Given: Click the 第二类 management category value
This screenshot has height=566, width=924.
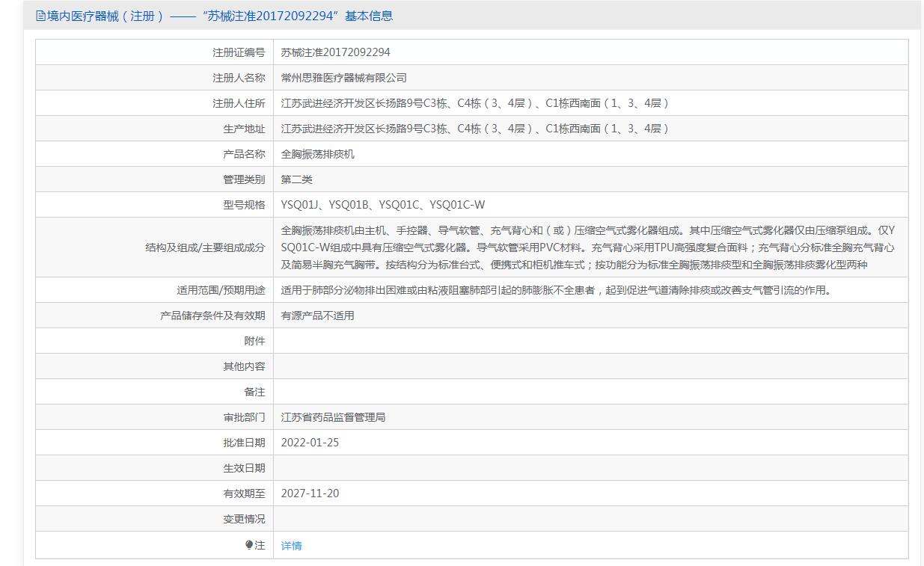Looking at the screenshot, I should (296, 179).
